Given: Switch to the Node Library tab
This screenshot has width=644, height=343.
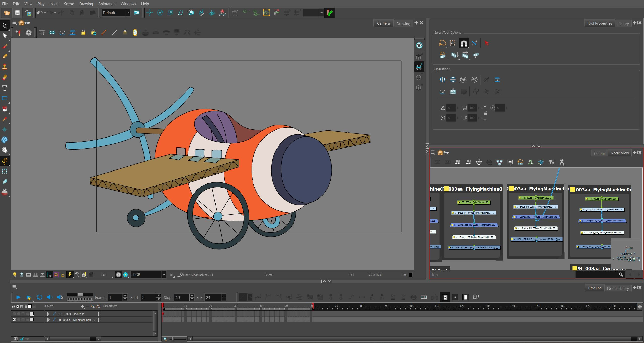Looking at the screenshot, I should (x=618, y=288).
